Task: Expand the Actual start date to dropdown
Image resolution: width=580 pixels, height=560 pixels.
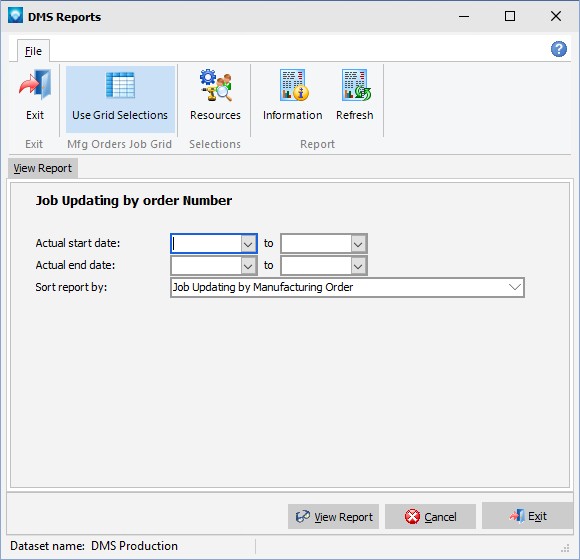Action: coord(358,244)
